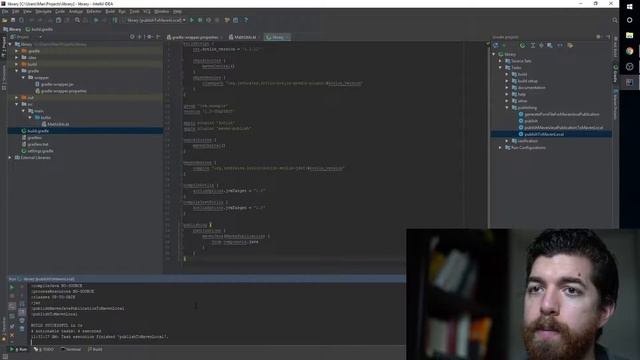This screenshot has height=360, width=640.
Task: Click build.gradle in the navigation breadcrumb
Action: tap(39, 29)
